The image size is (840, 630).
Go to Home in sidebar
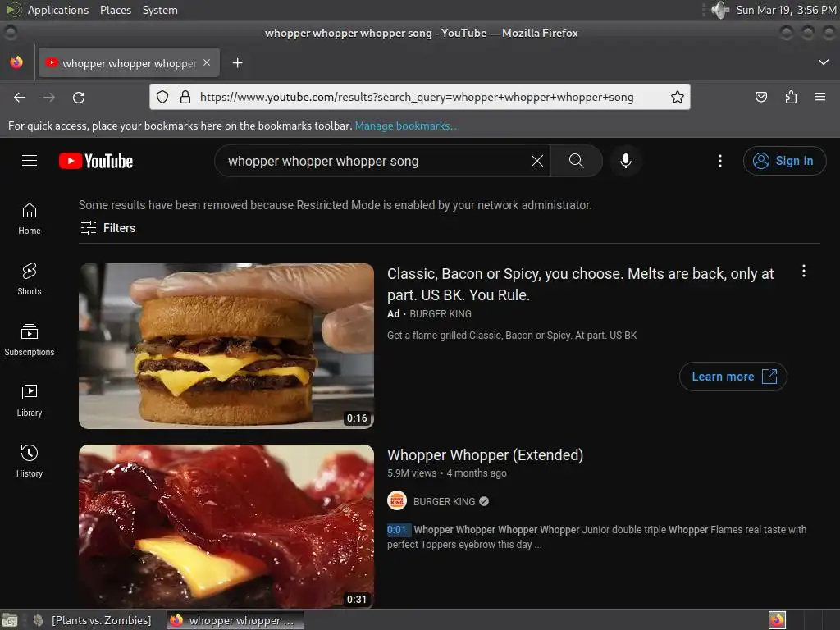click(30, 218)
